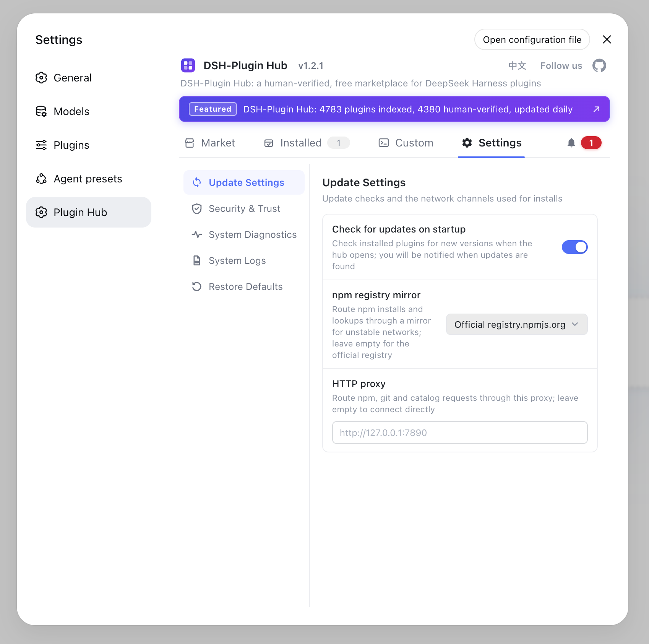Click the Installed count badge 1
649x644 pixels.
339,143
